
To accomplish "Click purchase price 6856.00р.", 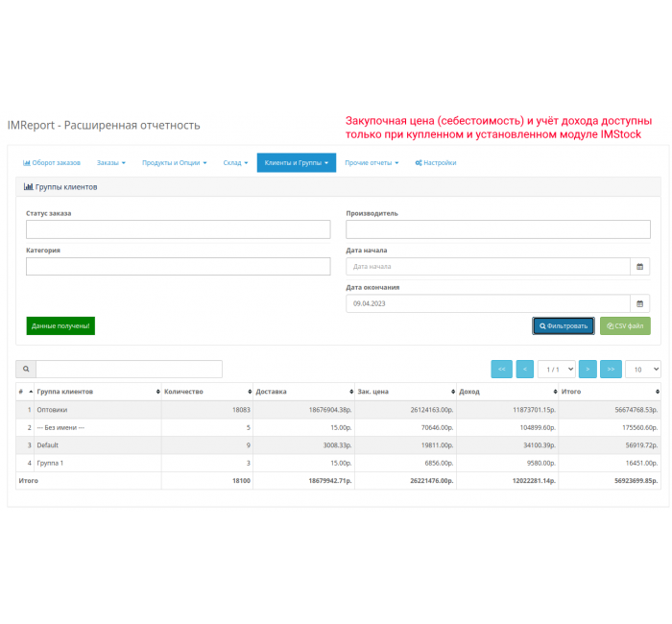I will coord(439,463).
